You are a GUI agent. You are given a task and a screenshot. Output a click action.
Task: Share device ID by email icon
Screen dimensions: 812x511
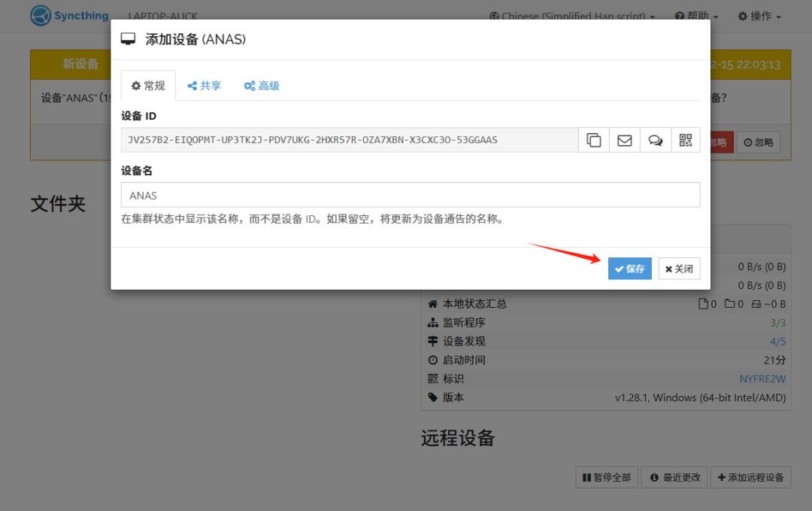pyautogui.click(x=625, y=140)
